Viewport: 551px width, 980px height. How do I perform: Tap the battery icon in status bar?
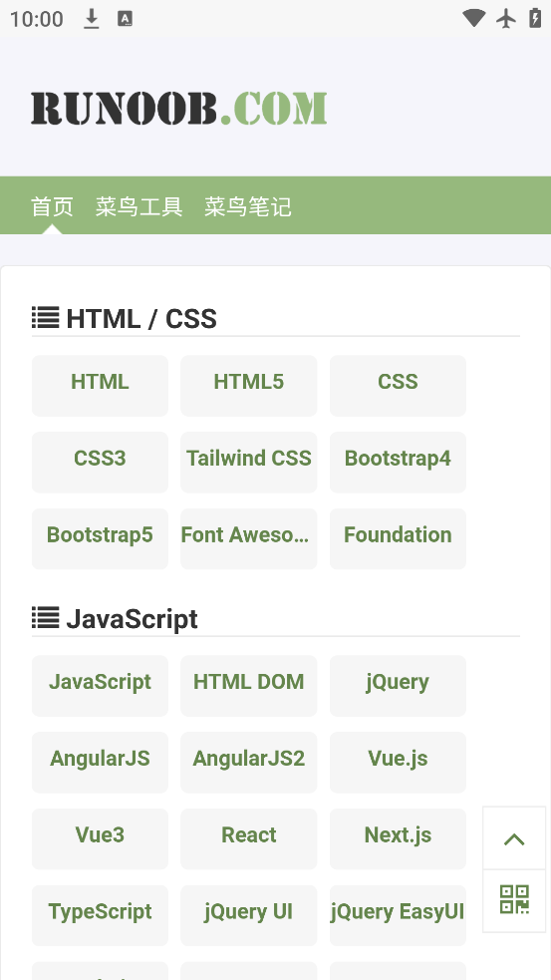[535, 18]
